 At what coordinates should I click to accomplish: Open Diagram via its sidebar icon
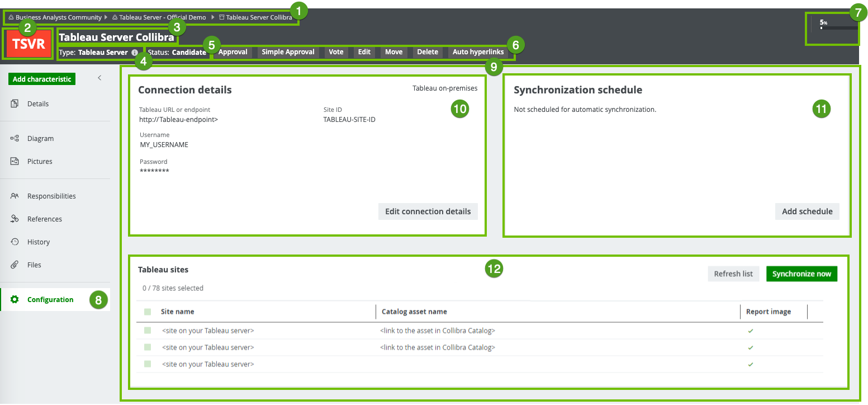tap(15, 138)
